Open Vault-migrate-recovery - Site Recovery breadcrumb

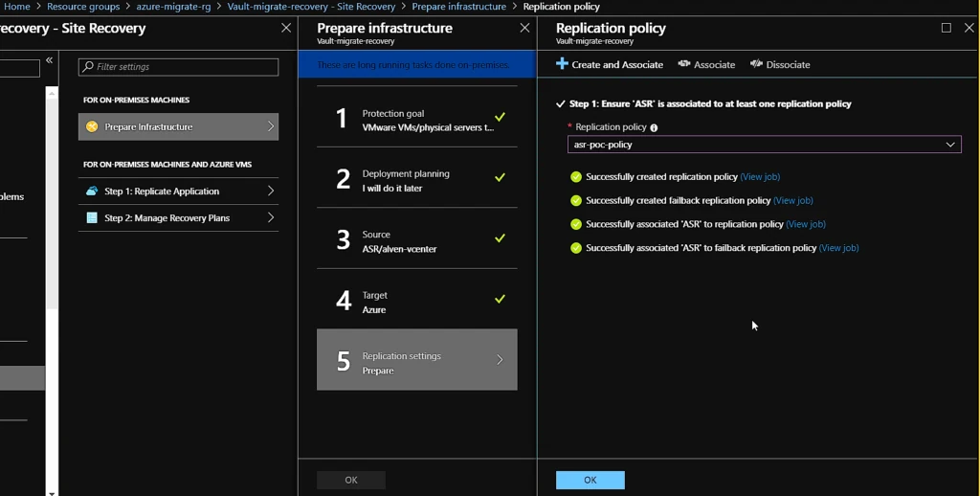pos(311,7)
